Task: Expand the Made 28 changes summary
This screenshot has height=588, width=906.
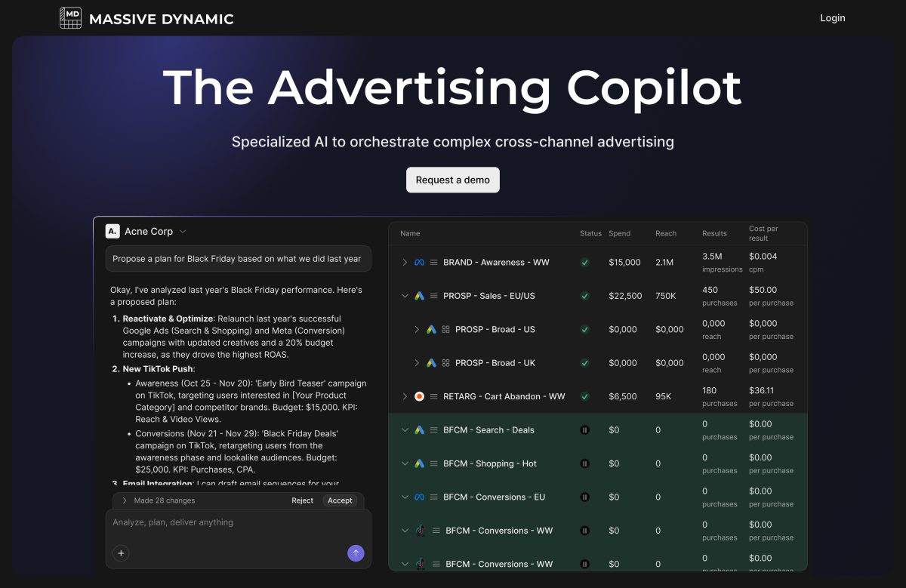Action: point(125,500)
